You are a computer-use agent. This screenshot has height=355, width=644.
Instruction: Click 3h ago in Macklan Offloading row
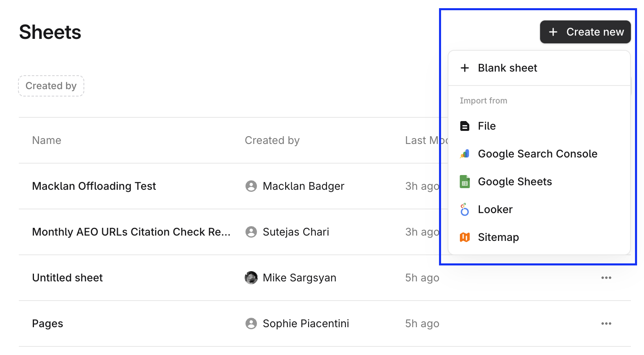(422, 186)
